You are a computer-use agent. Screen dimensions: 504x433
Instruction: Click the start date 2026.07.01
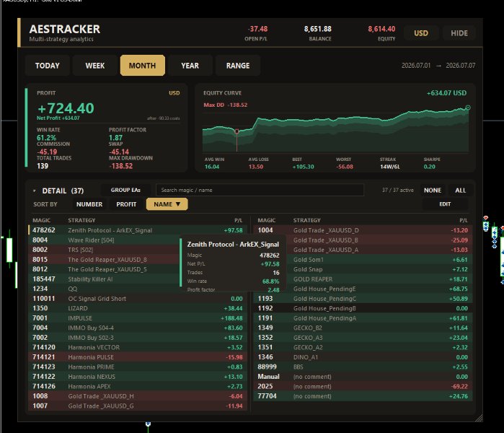415,66
